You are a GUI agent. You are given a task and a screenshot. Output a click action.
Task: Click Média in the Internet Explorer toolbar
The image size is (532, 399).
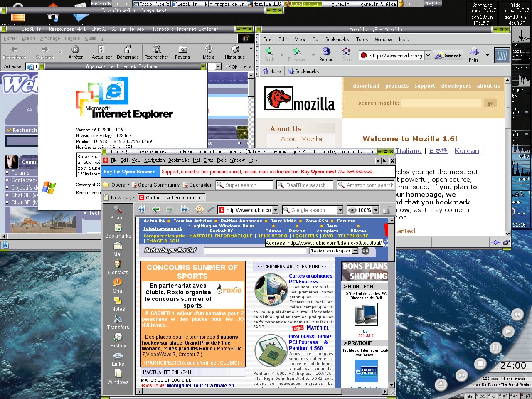point(209,53)
